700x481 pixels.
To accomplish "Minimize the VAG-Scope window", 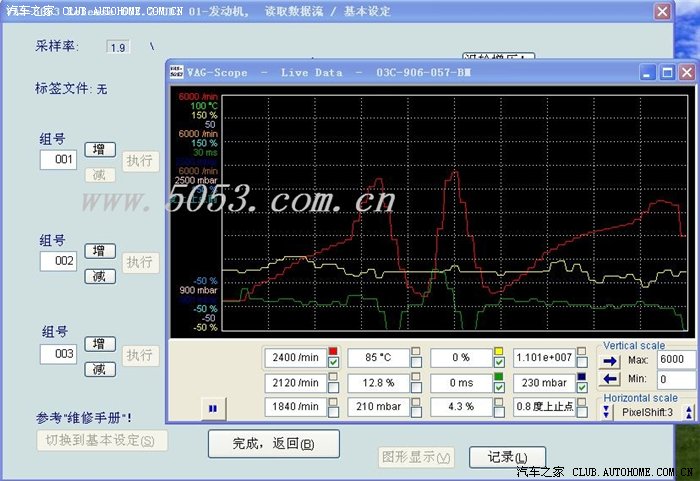I will pos(648,72).
